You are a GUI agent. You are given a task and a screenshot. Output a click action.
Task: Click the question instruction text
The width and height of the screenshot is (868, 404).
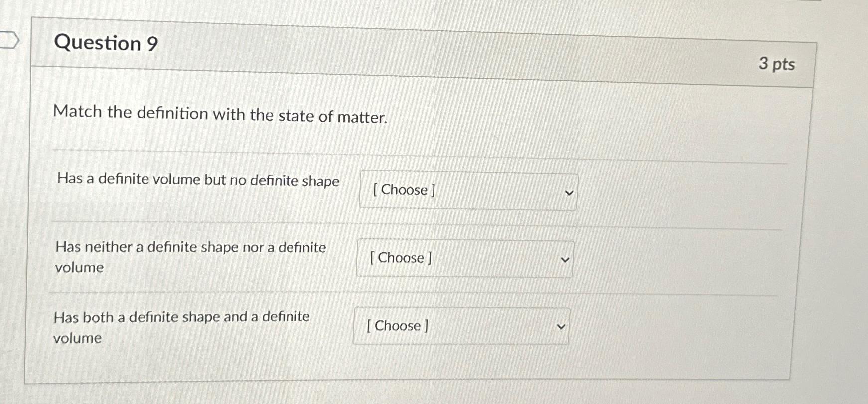(x=220, y=115)
